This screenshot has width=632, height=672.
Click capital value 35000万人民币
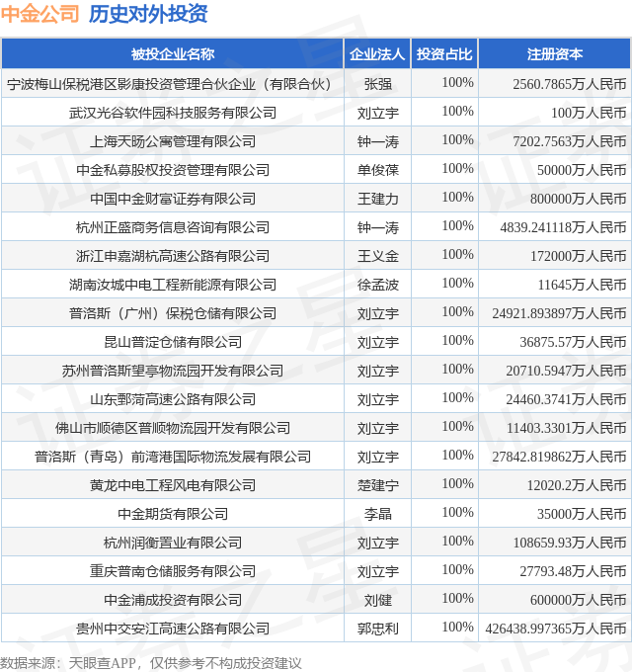click(x=582, y=514)
